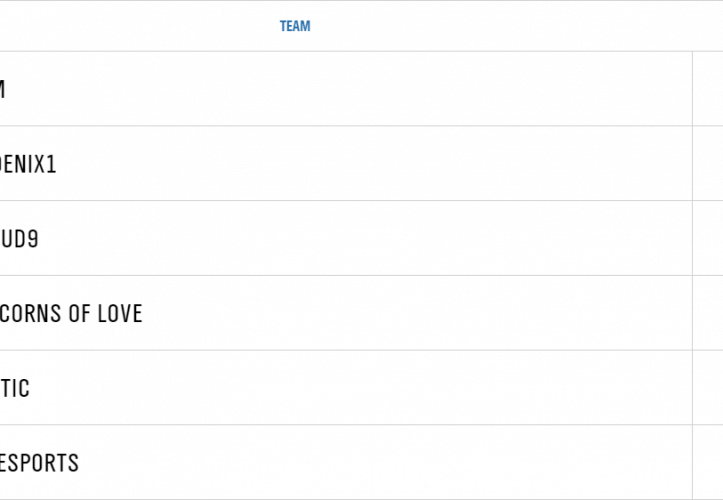Select the right-column cell in the Esports row
Viewport: 723px width, 500px height.
point(708,464)
